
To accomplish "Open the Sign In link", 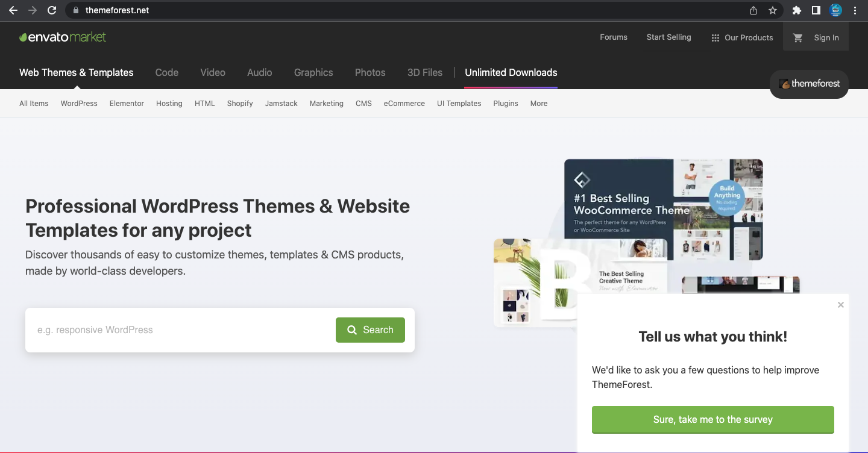I will coord(826,37).
